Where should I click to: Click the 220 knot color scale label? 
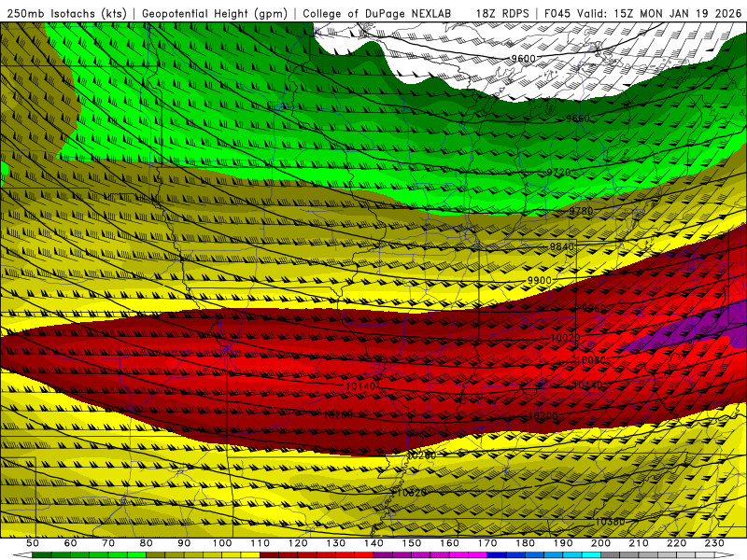[676, 543]
